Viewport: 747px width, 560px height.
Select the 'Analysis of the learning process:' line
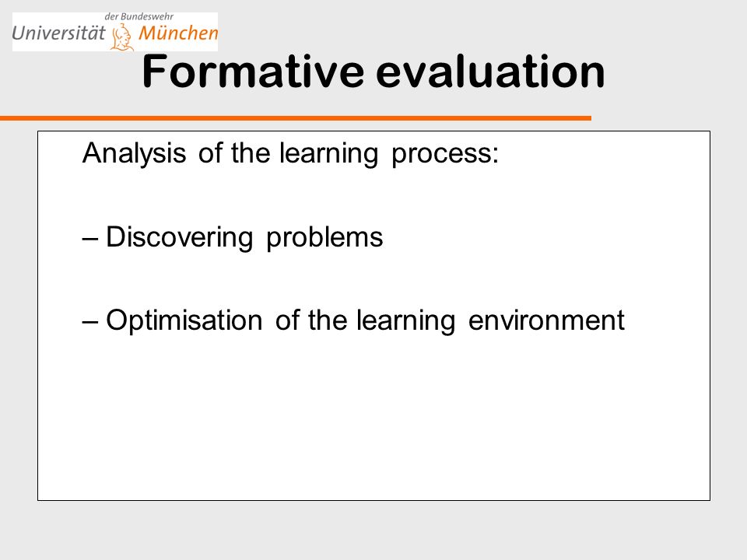point(290,154)
